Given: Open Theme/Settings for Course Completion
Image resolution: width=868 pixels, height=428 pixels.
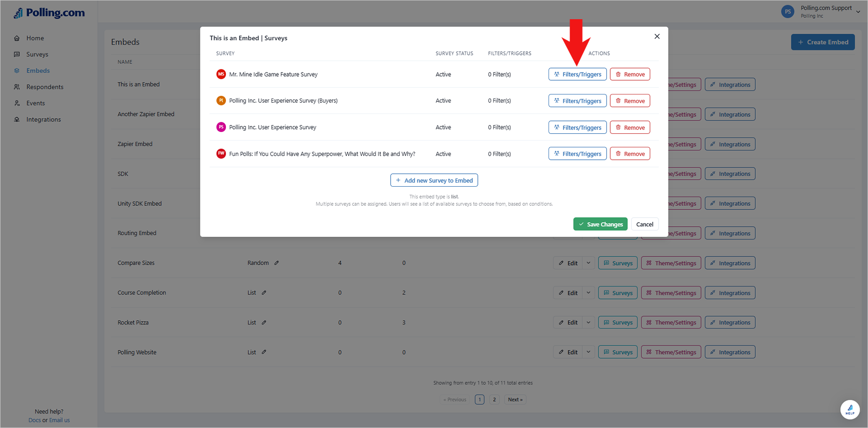Looking at the screenshot, I should tap(671, 293).
